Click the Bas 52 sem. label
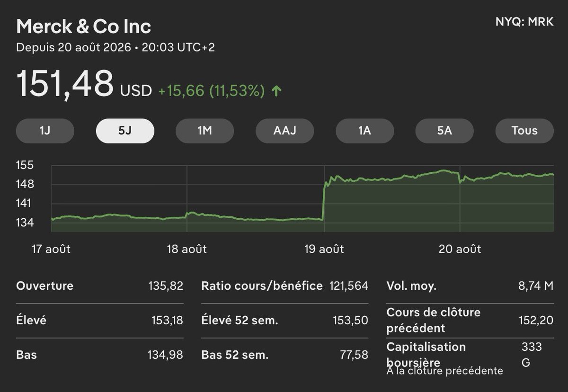 (234, 354)
